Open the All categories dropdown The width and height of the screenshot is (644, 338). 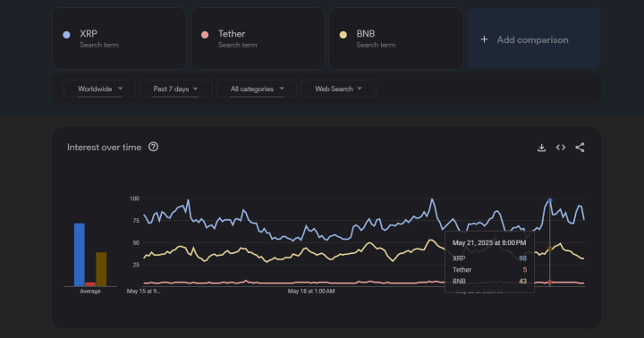[x=257, y=89]
